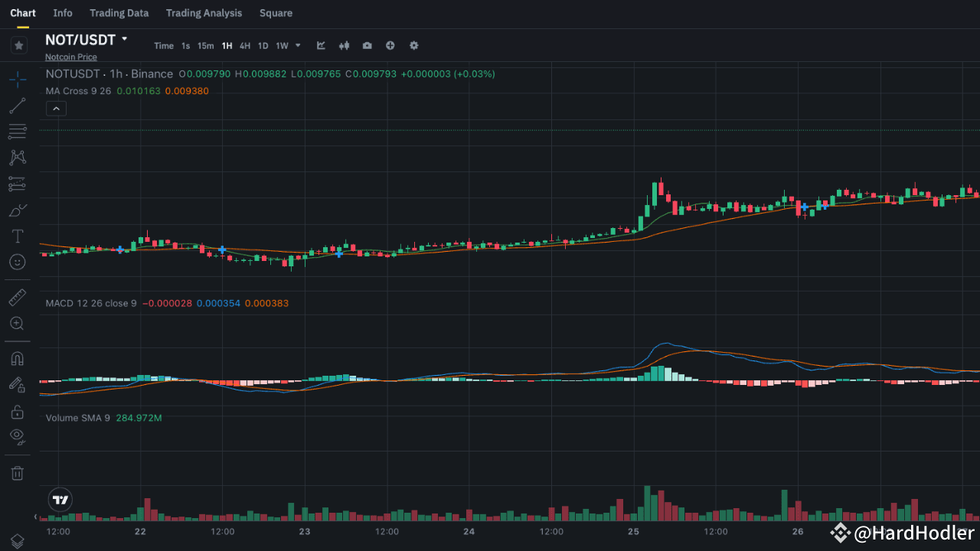The width and height of the screenshot is (980, 551).
Task: Select the Crosshair cursor tool
Action: pos(18,79)
